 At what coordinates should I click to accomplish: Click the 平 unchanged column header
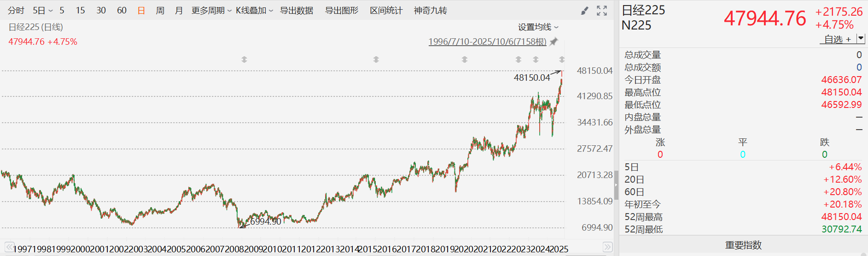pyautogui.click(x=743, y=142)
